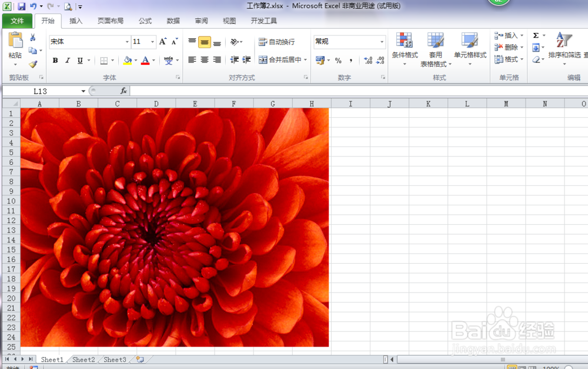Toggle underline formatting

point(80,61)
